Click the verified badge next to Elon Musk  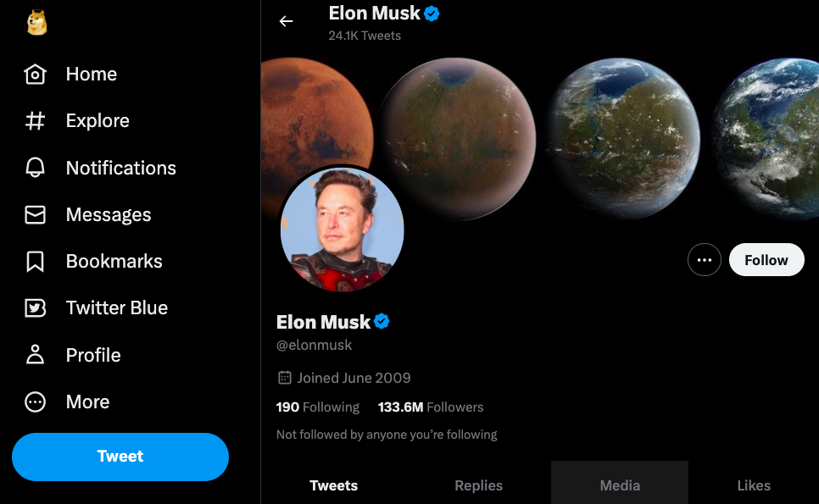point(381,322)
